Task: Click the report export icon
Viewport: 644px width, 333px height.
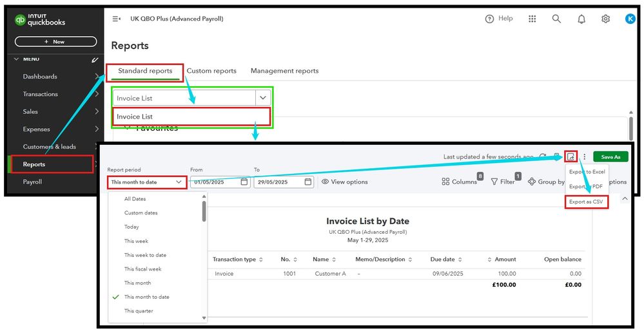Action: point(571,157)
